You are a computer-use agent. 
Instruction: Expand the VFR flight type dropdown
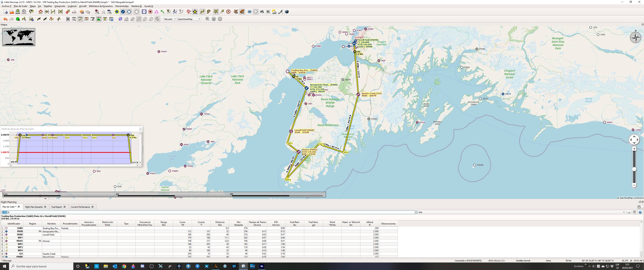(x=623, y=212)
